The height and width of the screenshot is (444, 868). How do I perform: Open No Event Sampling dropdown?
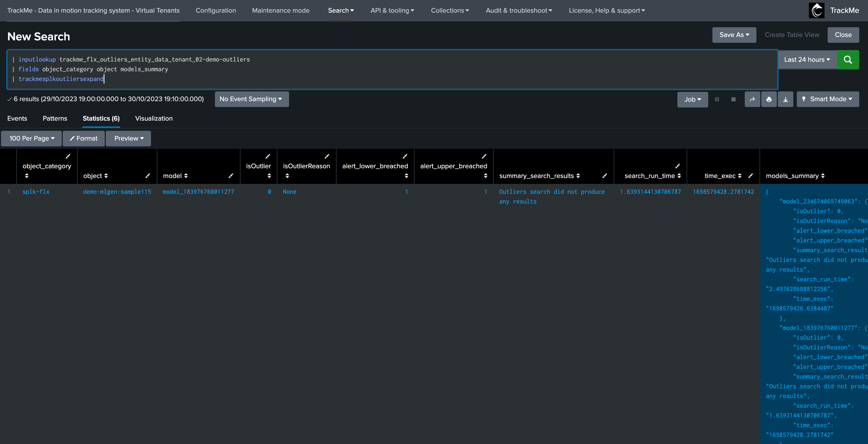(251, 99)
